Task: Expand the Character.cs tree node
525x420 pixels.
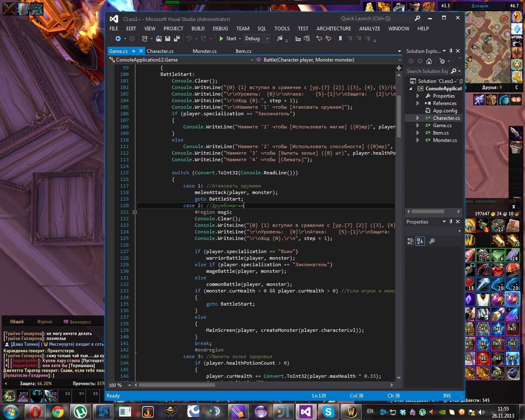Action: (418, 118)
